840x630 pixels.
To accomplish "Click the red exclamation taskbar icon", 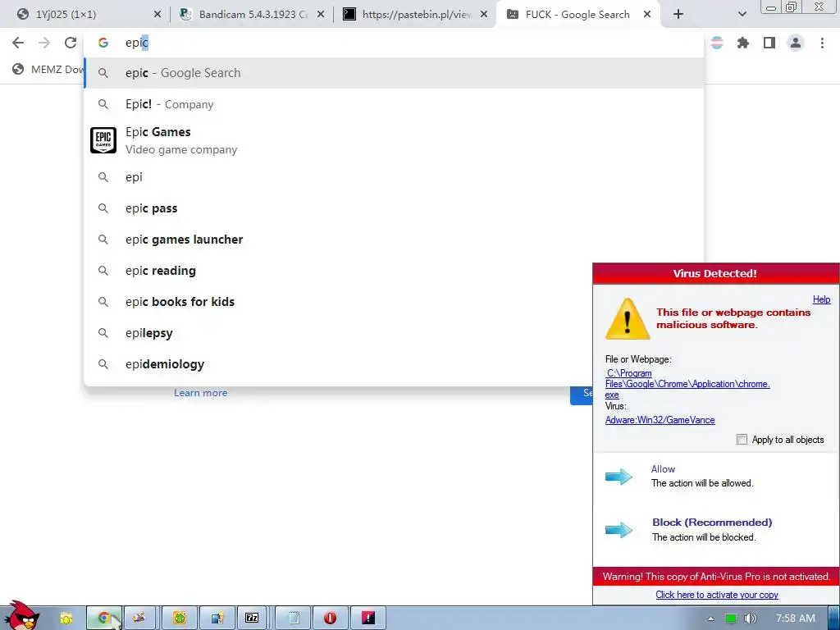I will click(368, 619).
